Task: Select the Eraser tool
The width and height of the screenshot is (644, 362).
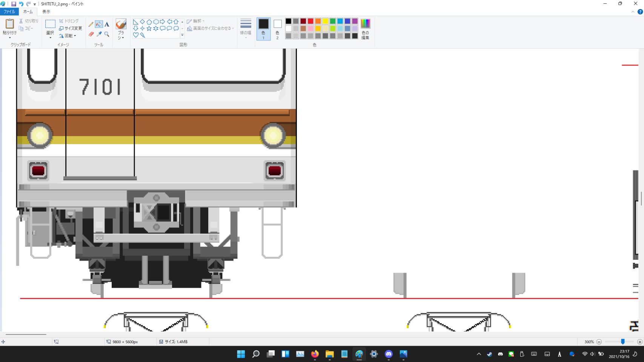Action: pyautogui.click(x=91, y=34)
